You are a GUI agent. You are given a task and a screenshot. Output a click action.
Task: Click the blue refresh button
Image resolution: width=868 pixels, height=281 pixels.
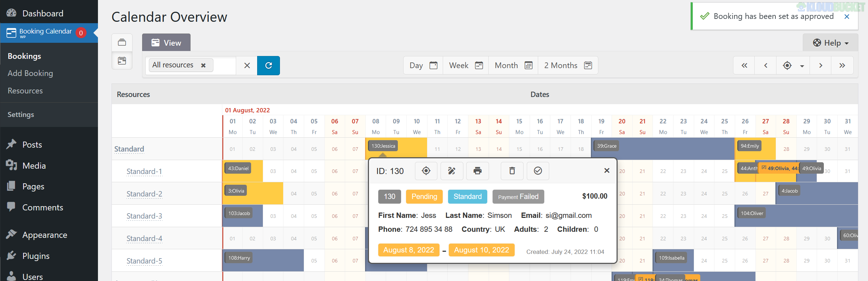point(269,66)
